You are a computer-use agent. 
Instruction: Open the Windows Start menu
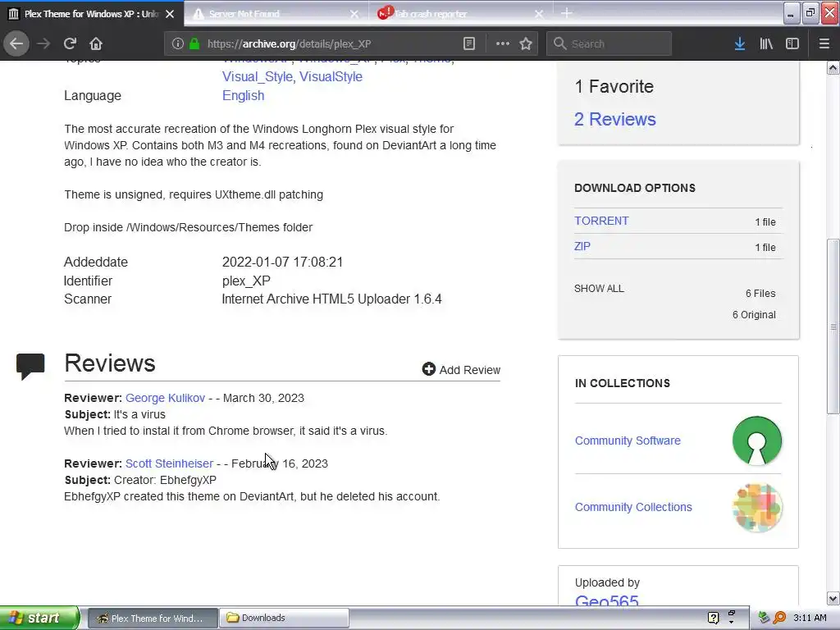(x=39, y=618)
